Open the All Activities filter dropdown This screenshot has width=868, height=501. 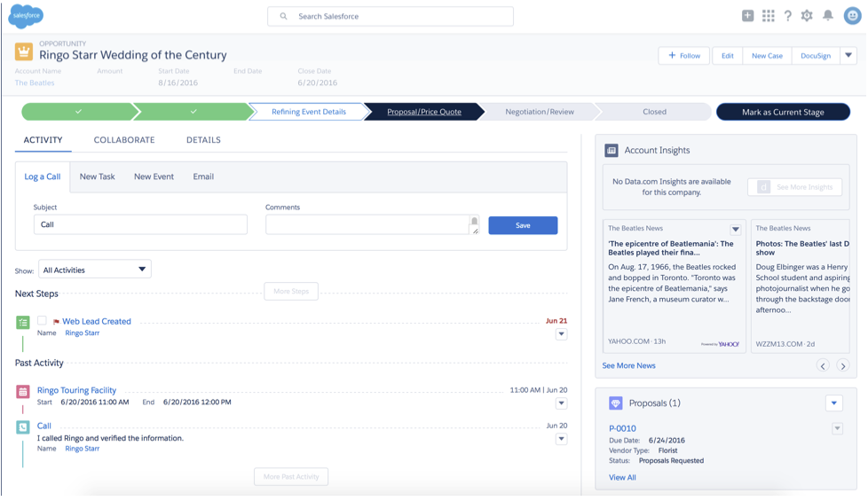(95, 270)
